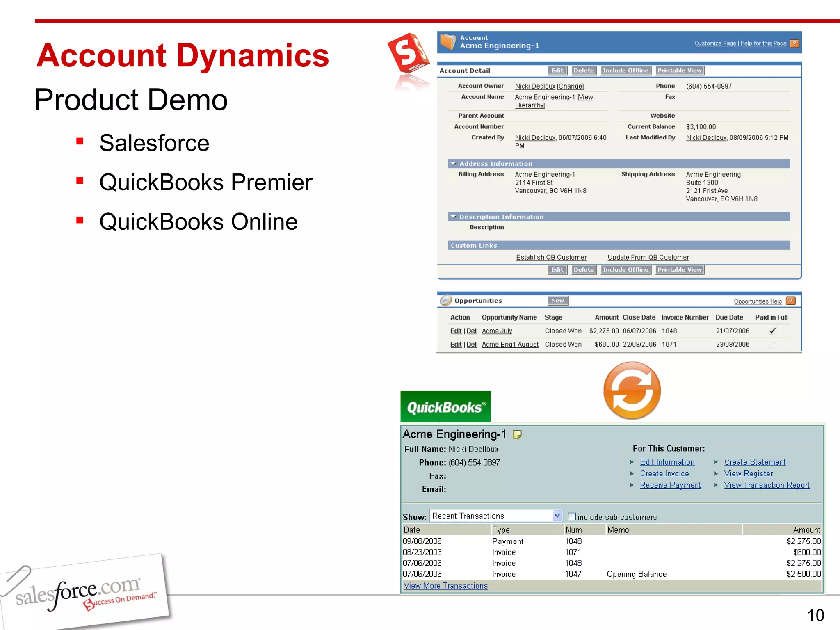Toggle Paid in Full for Acme Eng1 August

[x=772, y=345]
